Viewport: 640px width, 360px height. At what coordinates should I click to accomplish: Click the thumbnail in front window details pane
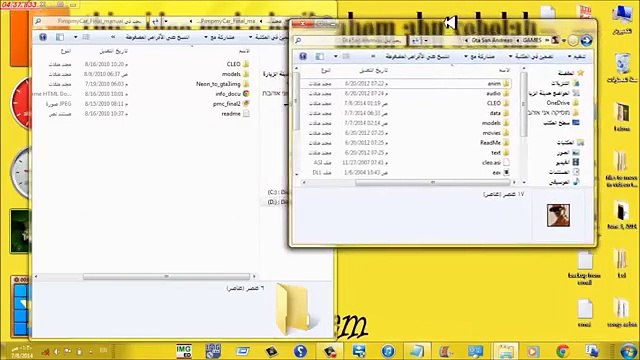pos(558,215)
